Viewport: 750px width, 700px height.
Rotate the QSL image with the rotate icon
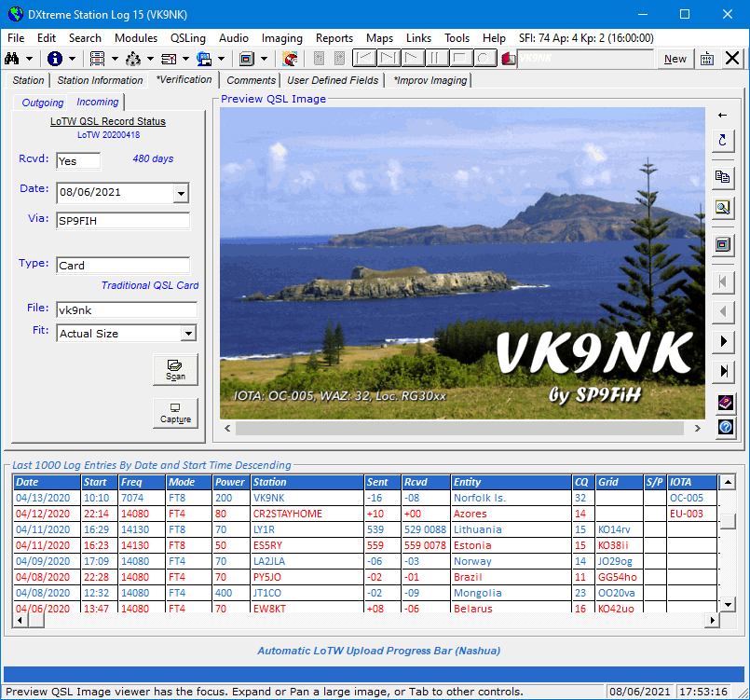(x=723, y=142)
